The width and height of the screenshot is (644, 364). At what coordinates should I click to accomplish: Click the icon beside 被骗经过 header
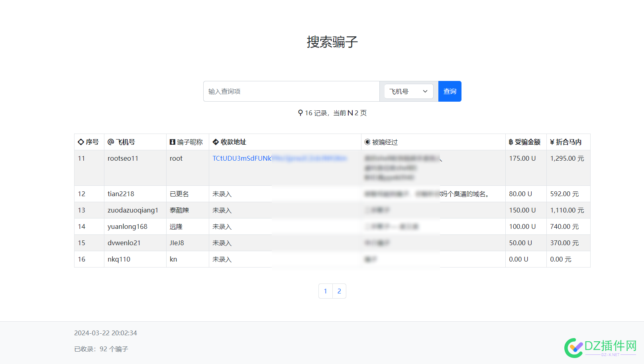367,142
